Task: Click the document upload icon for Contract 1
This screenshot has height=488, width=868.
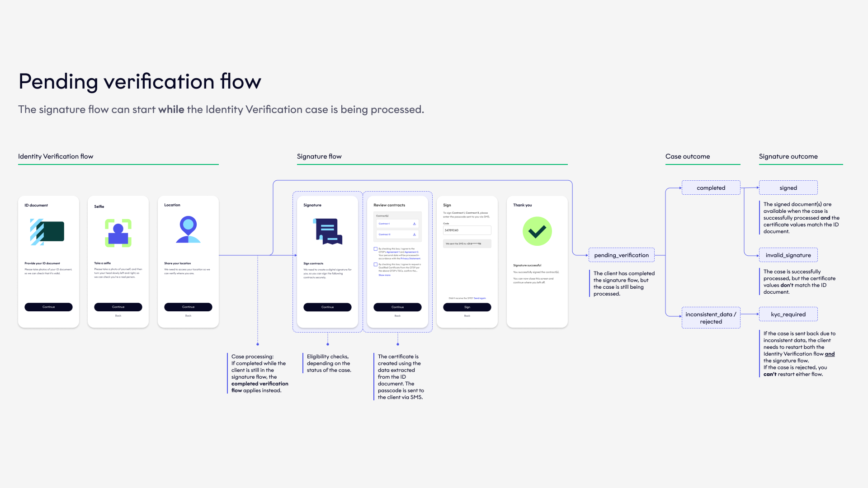Action: (x=414, y=224)
